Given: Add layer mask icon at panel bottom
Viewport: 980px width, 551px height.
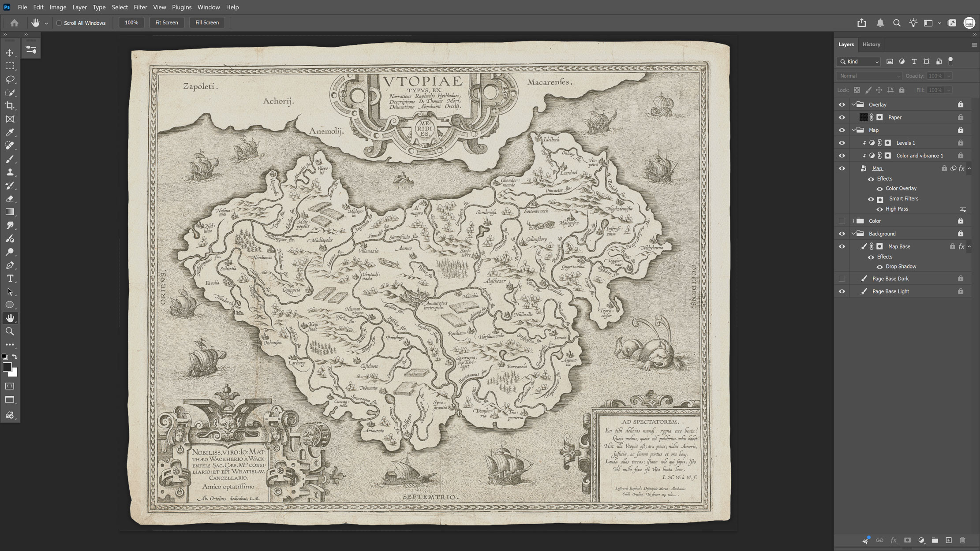Looking at the screenshot, I should tap(907, 540).
